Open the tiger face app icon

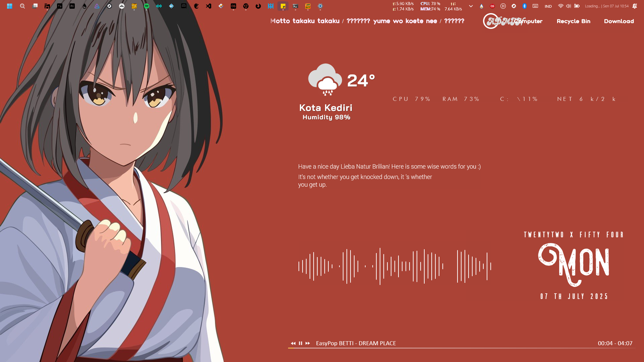pos(134,6)
